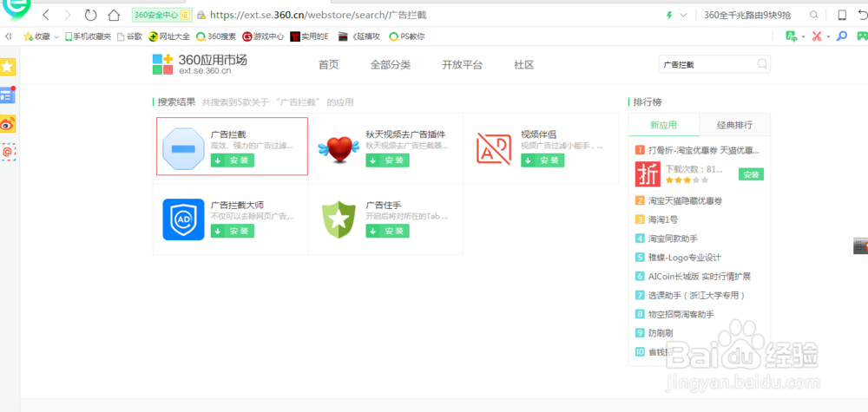Open the 网址大全 bookmark
The width and height of the screenshot is (868, 412).
[x=169, y=36]
